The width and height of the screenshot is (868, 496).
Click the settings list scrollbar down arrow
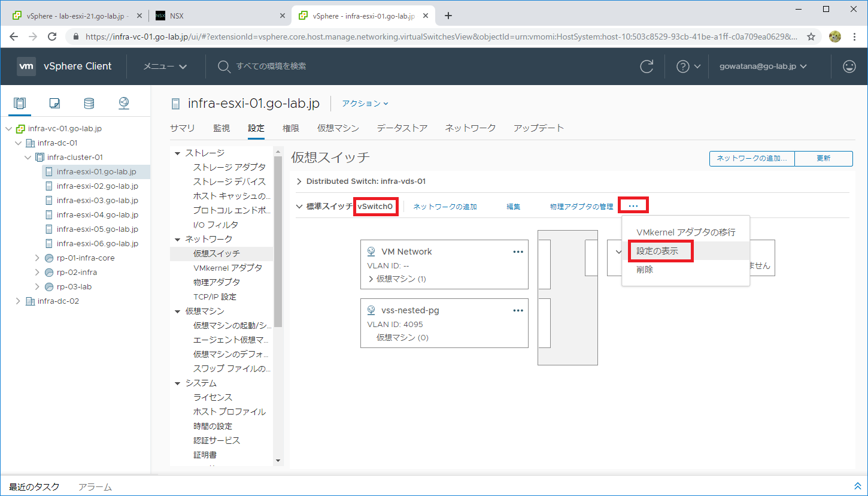(278, 461)
